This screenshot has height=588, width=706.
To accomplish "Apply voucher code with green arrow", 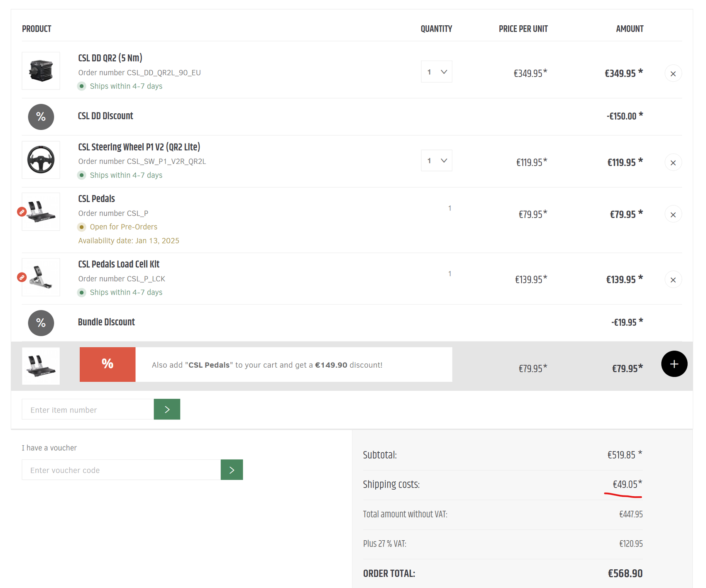I will pyautogui.click(x=232, y=470).
